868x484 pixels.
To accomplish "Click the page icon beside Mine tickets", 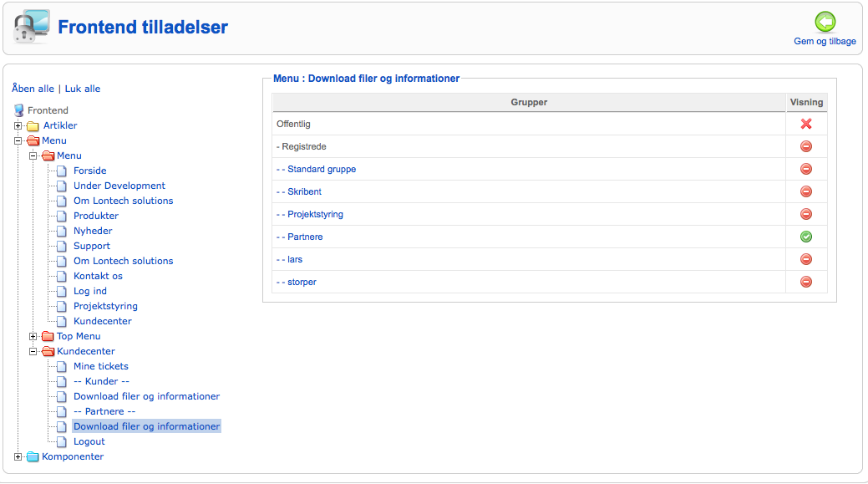I will click(61, 367).
